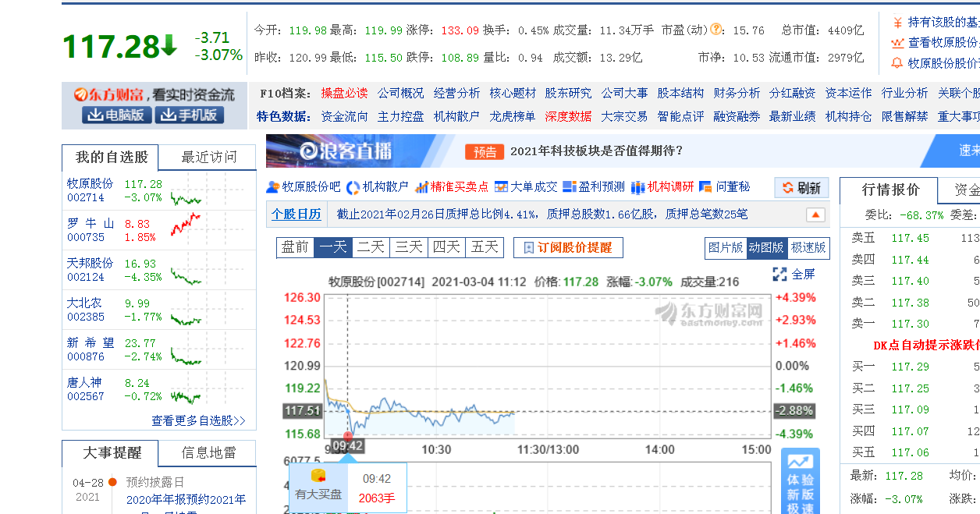Open 牧原股份吧 forum icon link
Image resolution: width=980 pixels, height=514 pixels.
(303, 187)
